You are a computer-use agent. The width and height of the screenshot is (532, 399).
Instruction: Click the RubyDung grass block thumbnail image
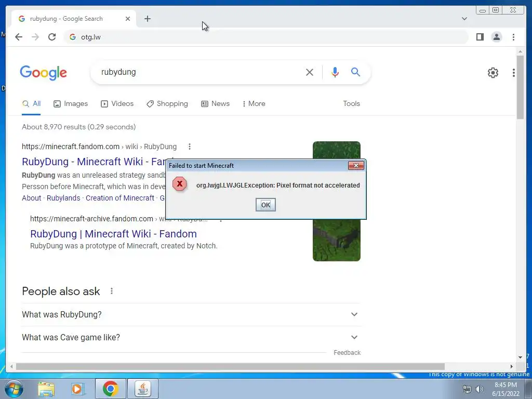(x=336, y=241)
